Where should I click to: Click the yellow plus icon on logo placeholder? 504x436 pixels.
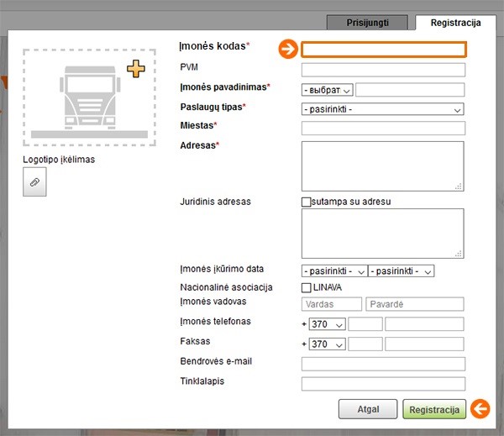[x=136, y=69]
